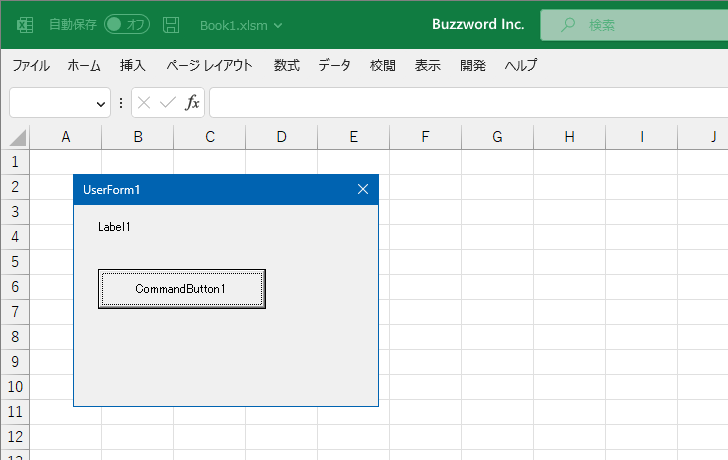Toggle the AutoSave switch currently off
This screenshot has width=728, height=460.
(x=127, y=25)
